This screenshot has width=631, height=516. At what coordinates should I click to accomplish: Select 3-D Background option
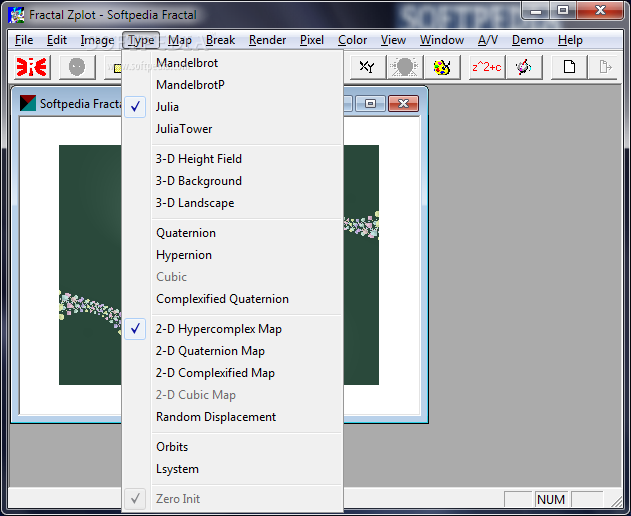click(x=233, y=181)
